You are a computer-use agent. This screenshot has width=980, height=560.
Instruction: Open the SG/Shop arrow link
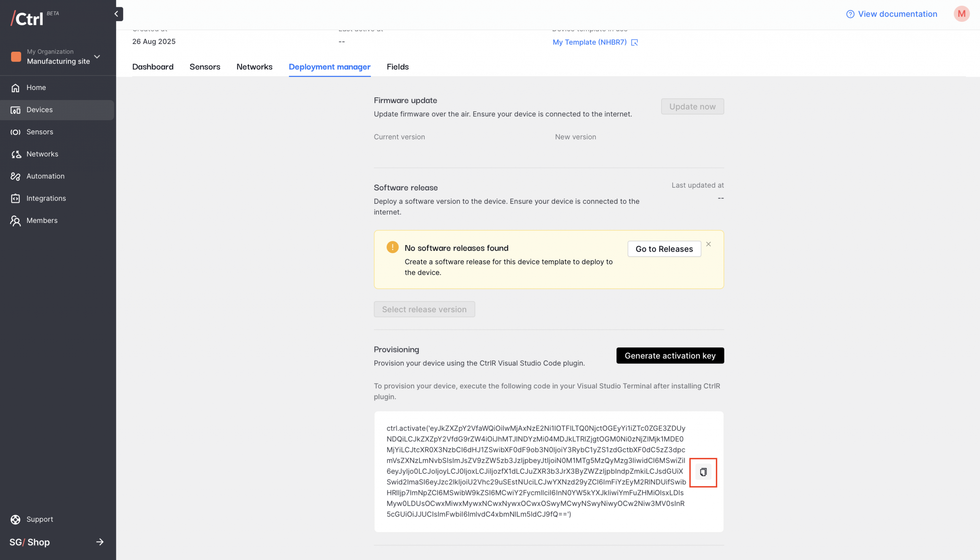pyautogui.click(x=100, y=542)
